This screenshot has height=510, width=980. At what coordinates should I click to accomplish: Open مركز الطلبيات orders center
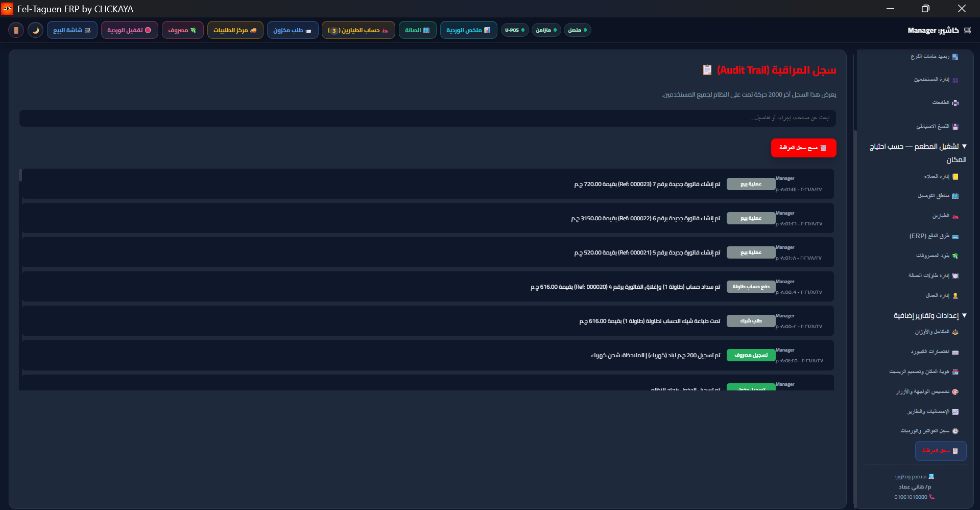[x=235, y=30]
